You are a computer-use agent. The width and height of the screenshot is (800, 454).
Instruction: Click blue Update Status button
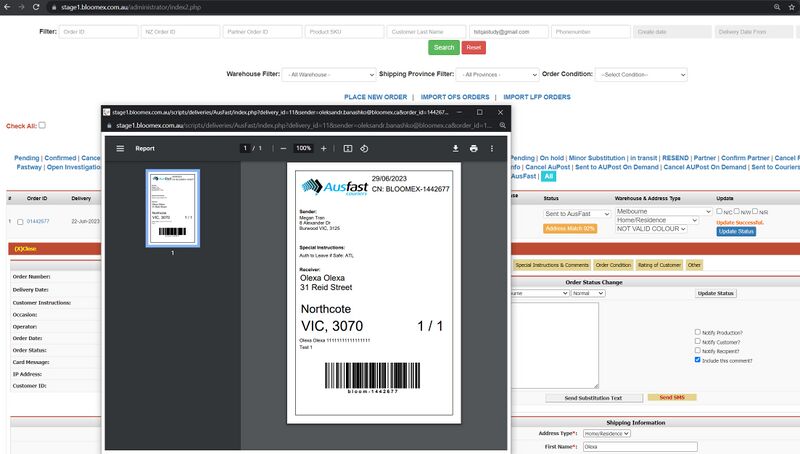736,232
